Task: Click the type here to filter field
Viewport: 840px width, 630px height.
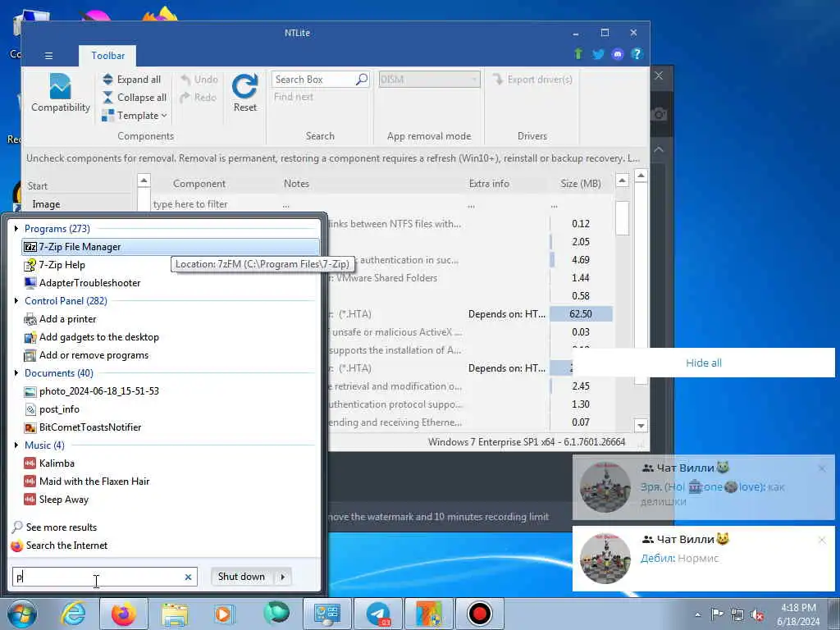Action: coord(214,204)
